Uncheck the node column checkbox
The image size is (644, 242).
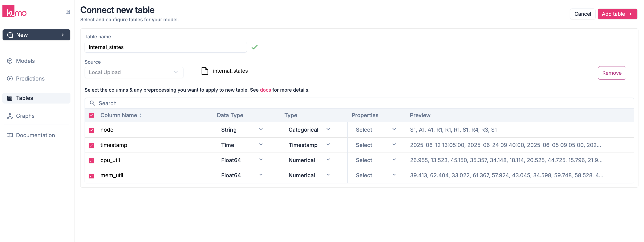tap(91, 130)
